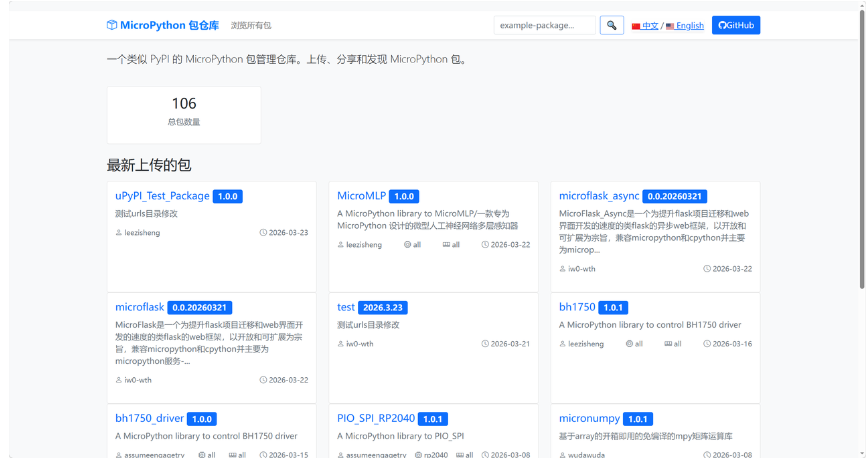Focus the example-package search field
Viewport: 867px width, 474px height.
pos(544,25)
